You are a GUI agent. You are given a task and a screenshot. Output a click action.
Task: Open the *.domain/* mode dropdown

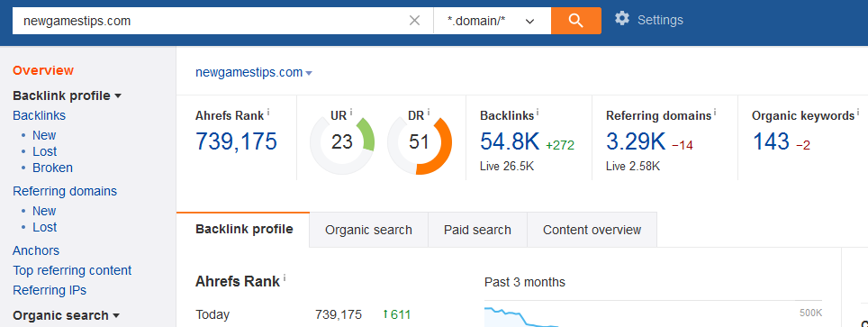coord(493,21)
